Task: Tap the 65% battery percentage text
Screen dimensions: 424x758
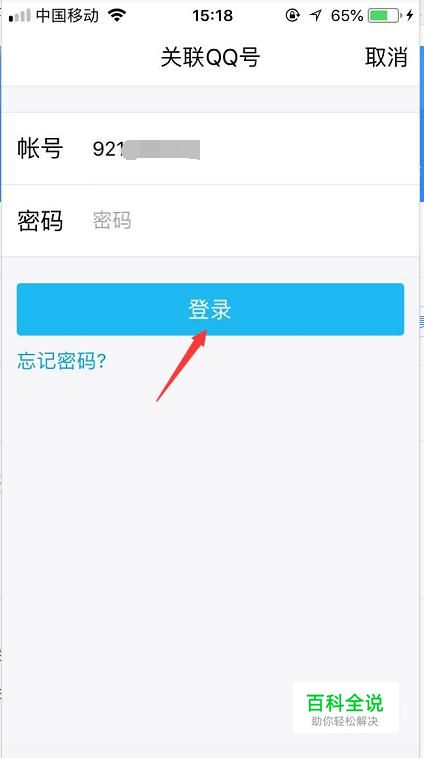Action: click(x=347, y=16)
